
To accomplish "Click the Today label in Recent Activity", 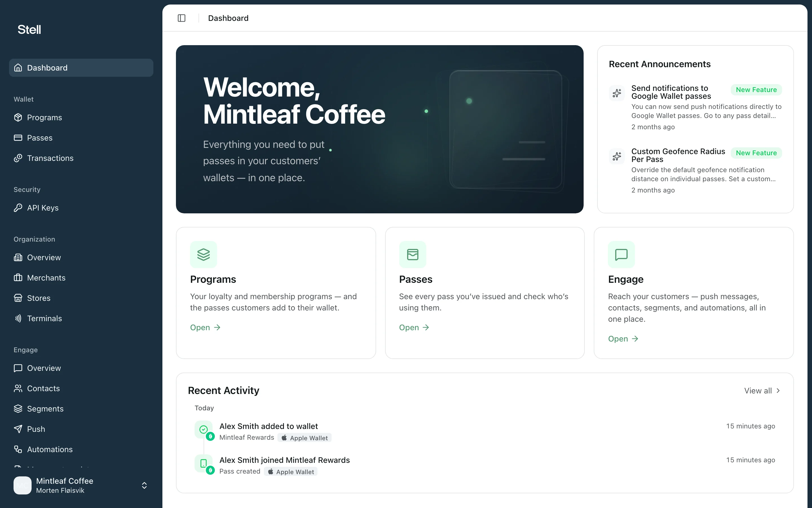I will [x=204, y=408].
